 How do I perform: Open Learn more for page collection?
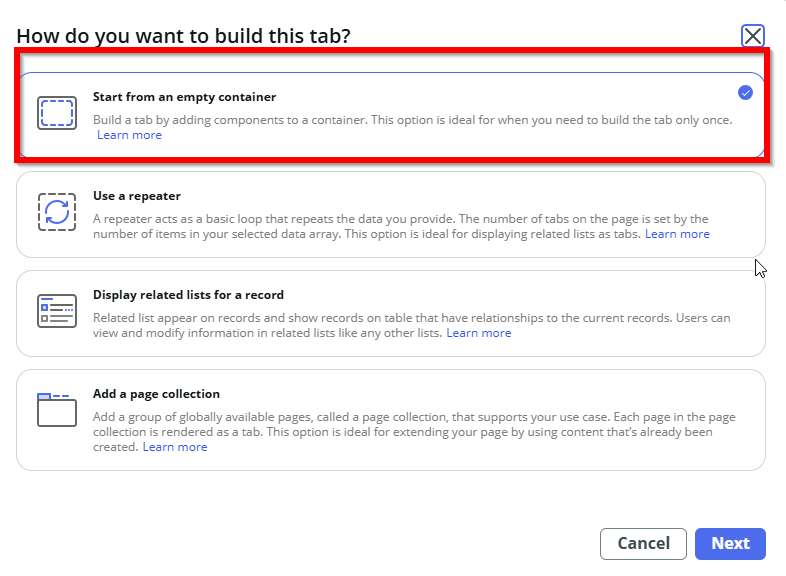pyautogui.click(x=175, y=447)
